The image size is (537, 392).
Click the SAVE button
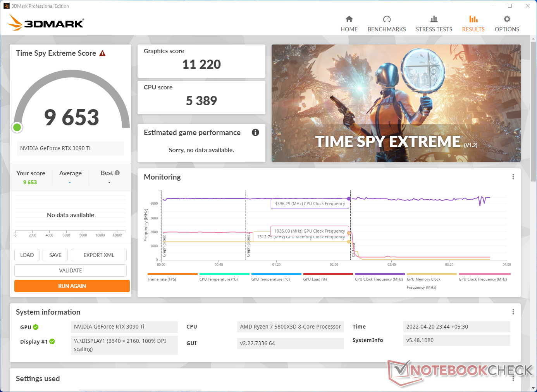click(55, 255)
